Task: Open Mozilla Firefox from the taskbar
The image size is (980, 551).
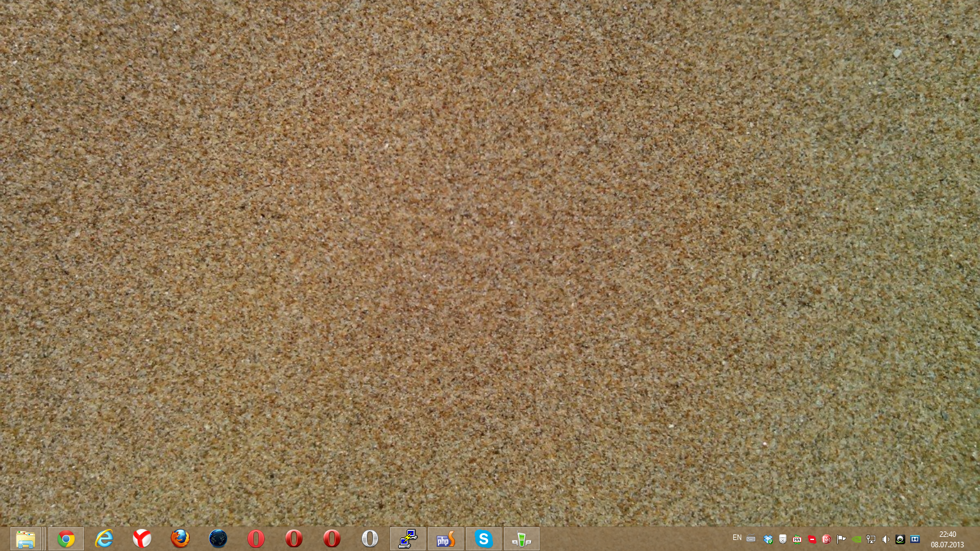Action: pos(180,539)
